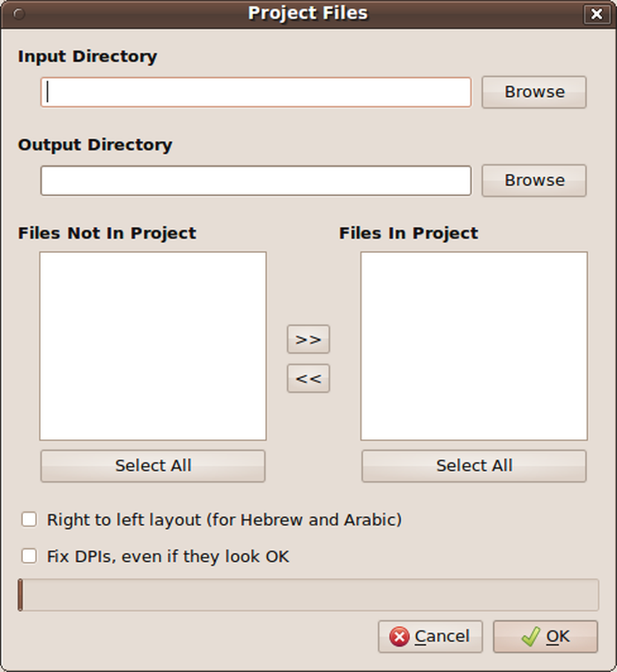Image resolution: width=617 pixels, height=672 pixels.
Task: Enable Right to left layout checkbox
Action: 29,520
